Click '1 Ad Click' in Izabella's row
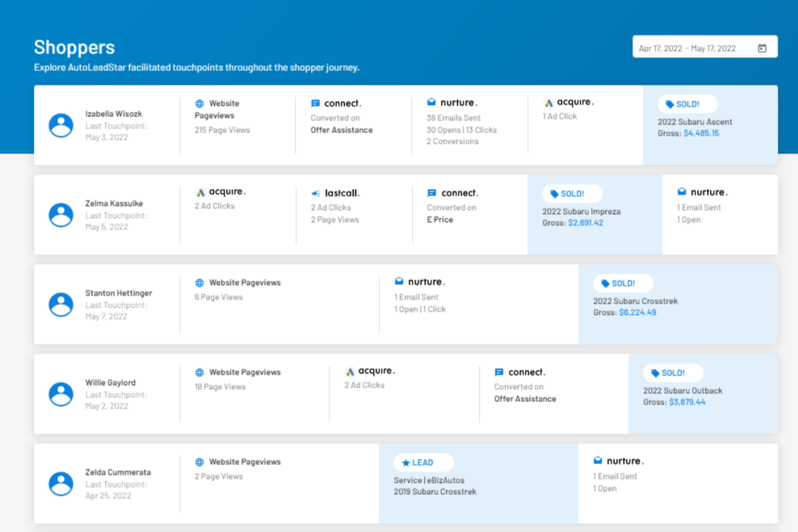 pos(560,116)
